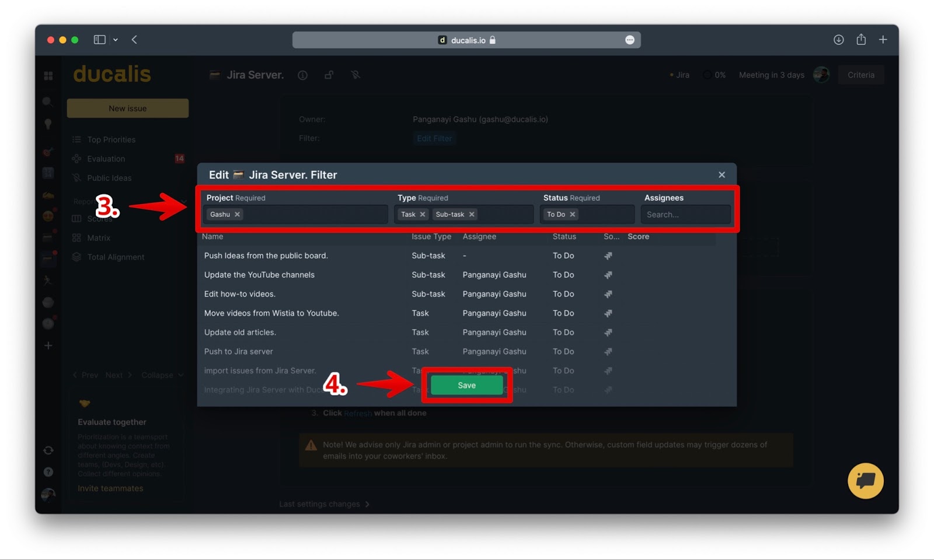Click the Name column header

pos(212,236)
